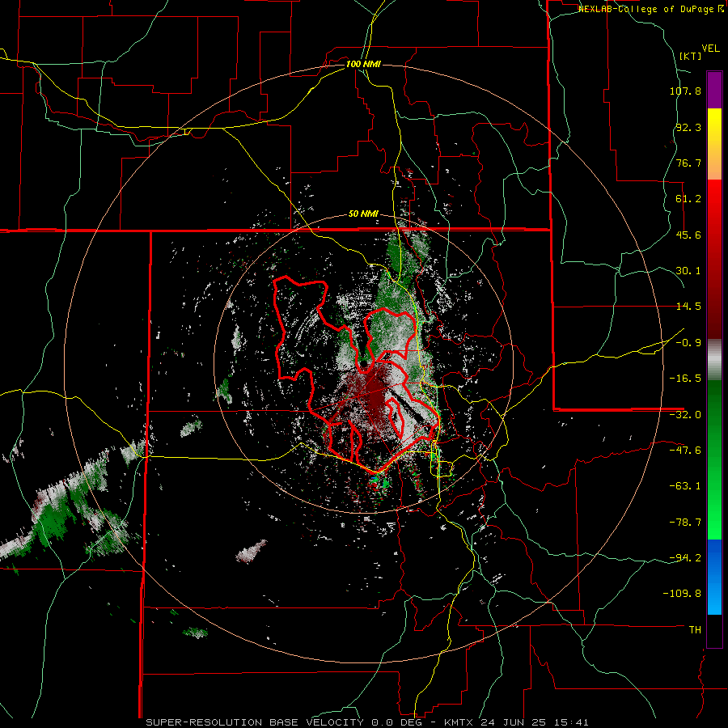Click the 14.5 velocity scale value
Image resolution: width=728 pixels, height=728 pixels.
coord(688,307)
